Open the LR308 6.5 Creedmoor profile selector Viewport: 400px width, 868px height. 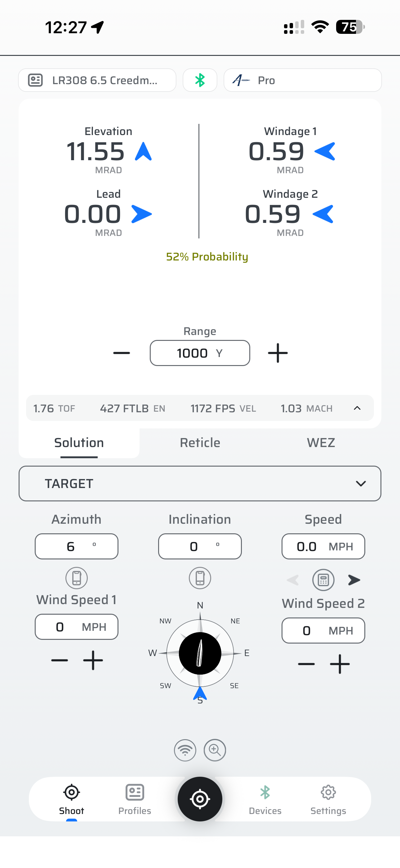pyautogui.click(x=97, y=80)
